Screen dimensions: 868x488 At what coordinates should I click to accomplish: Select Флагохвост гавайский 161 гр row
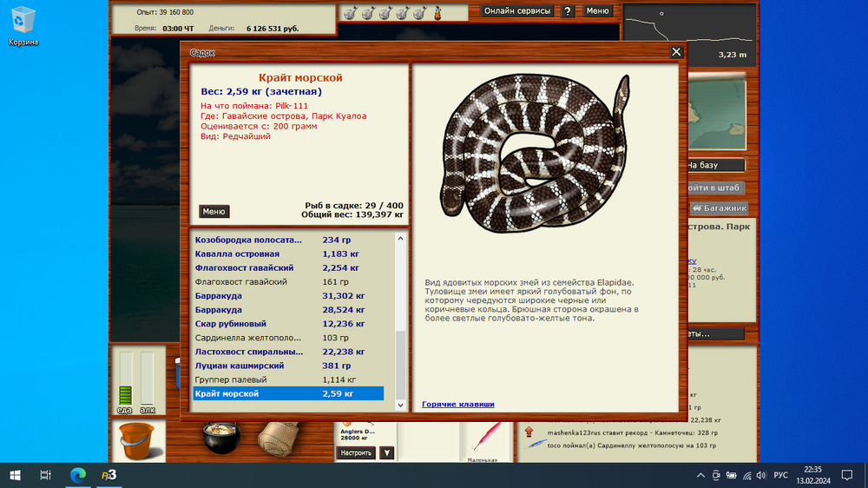[288, 282]
